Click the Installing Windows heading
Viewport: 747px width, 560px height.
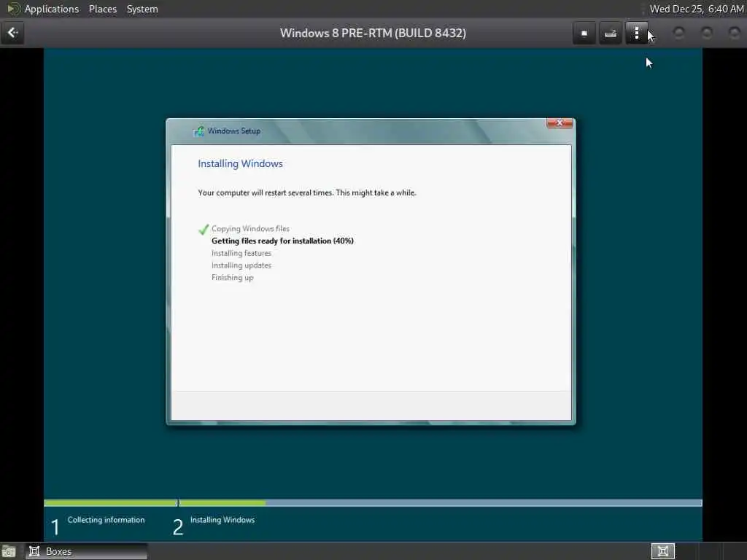[x=240, y=163]
